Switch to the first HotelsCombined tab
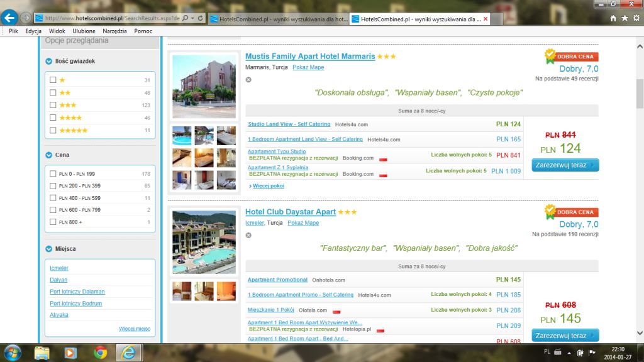Screen dimensions: 644x362 [279, 19]
